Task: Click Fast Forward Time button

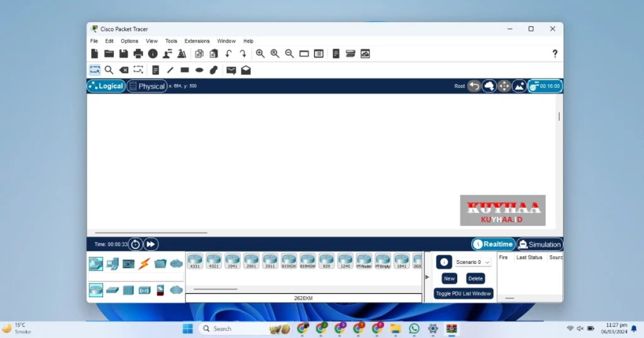Action: [151, 244]
